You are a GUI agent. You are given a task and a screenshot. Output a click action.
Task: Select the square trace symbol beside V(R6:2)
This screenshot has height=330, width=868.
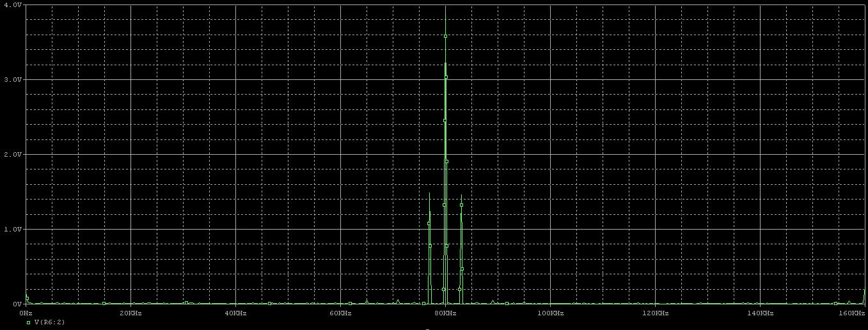pyautogui.click(x=28, y=323)
